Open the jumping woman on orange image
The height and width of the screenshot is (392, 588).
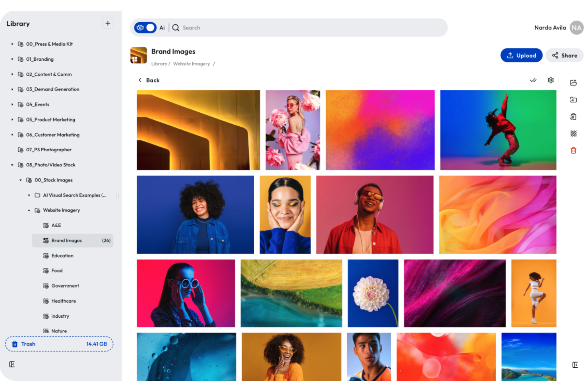point(534,294)
